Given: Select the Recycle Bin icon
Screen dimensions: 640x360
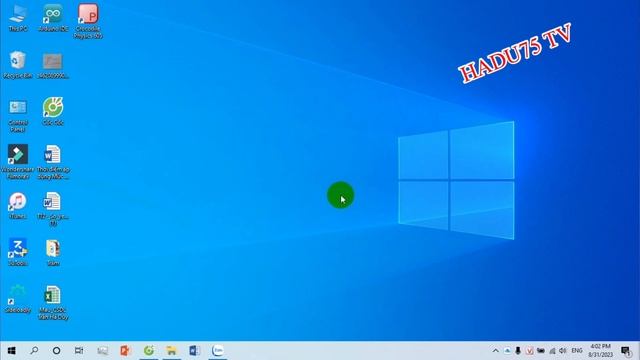Looking at the screenshot, I should point(18,64).
